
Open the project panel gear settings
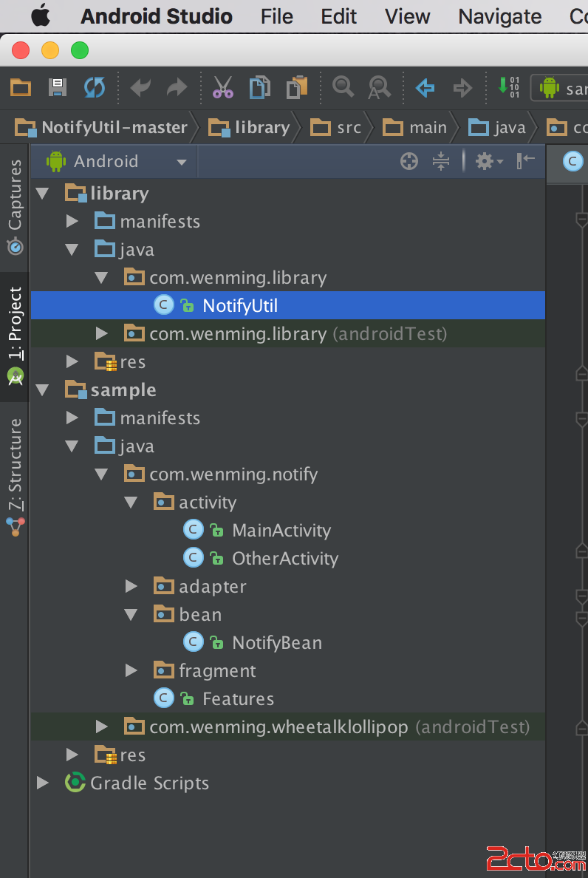click(x=488, y=161)
